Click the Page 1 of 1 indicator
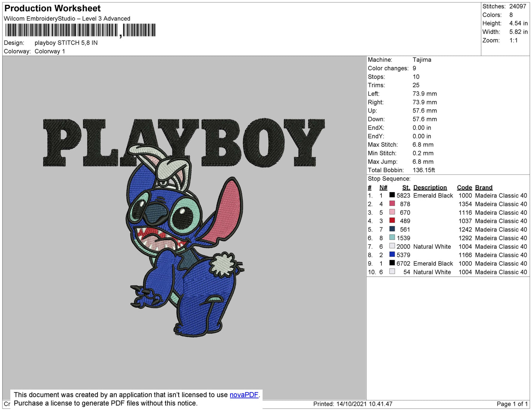Image resolution: width=532 pixels, height=411 pixels. [x=512, y=404]
